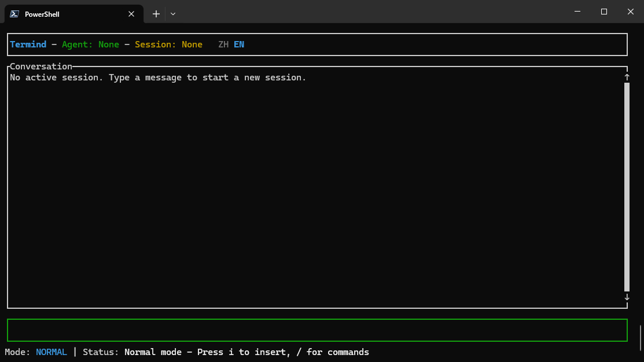Select the Session: None label
The height and width of the screenshot is (362, 644).
tap(168, 45)
